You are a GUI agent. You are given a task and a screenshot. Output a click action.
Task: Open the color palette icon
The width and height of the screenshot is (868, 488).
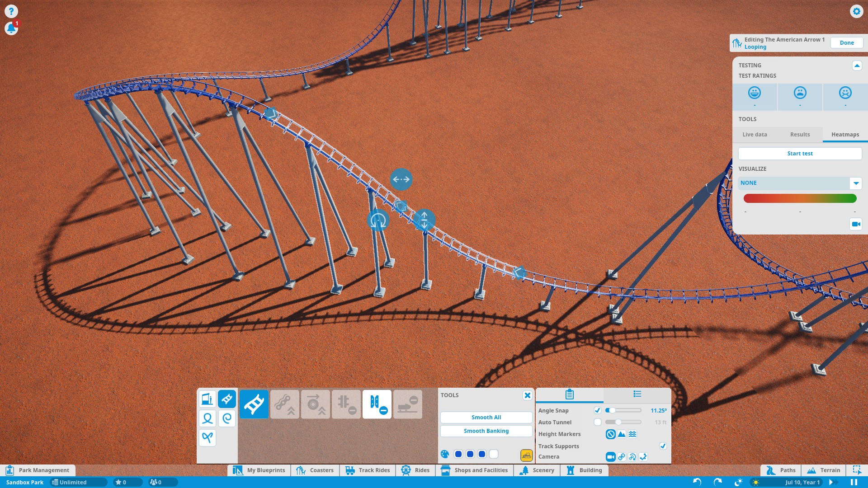[x=445, y=454]
